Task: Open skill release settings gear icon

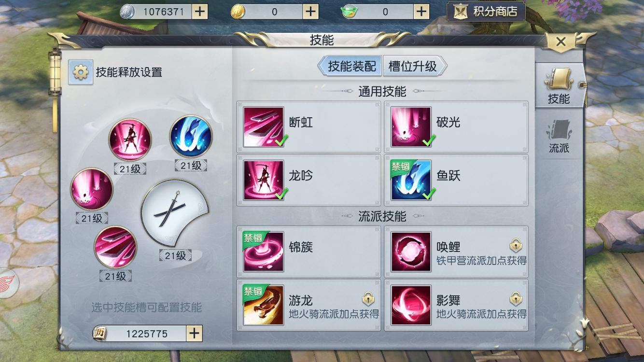Action: (80, 72)
